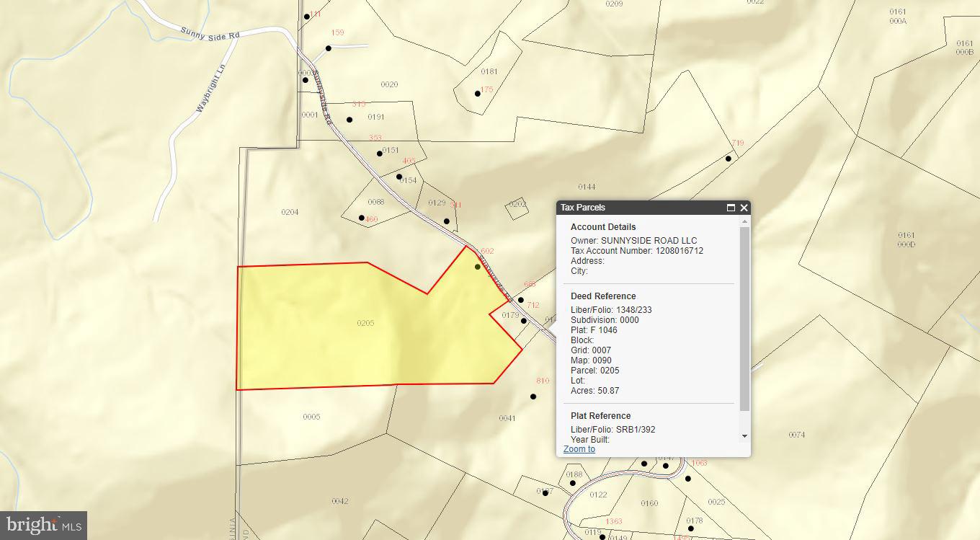Click the address marker dot for 810

pos(533,397)
